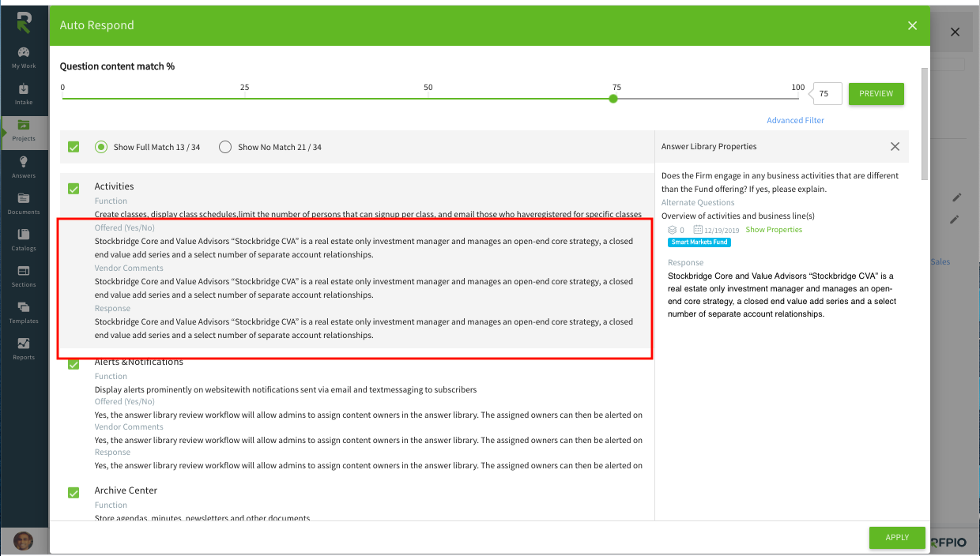The height and width of the screenshot is (556, 980).
Task: Click the Activities section title
Action: [115, 186]
